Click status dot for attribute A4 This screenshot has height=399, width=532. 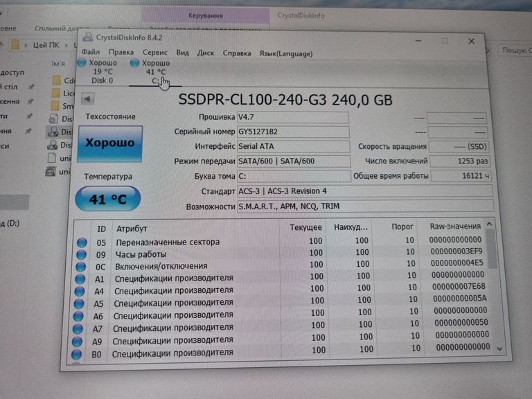click(80, 291)
